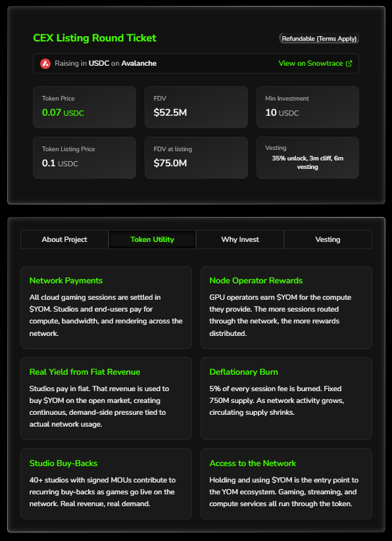392x541 pixels.
Task: Switch to the Why Invest tab
Action: pos(240,239)
